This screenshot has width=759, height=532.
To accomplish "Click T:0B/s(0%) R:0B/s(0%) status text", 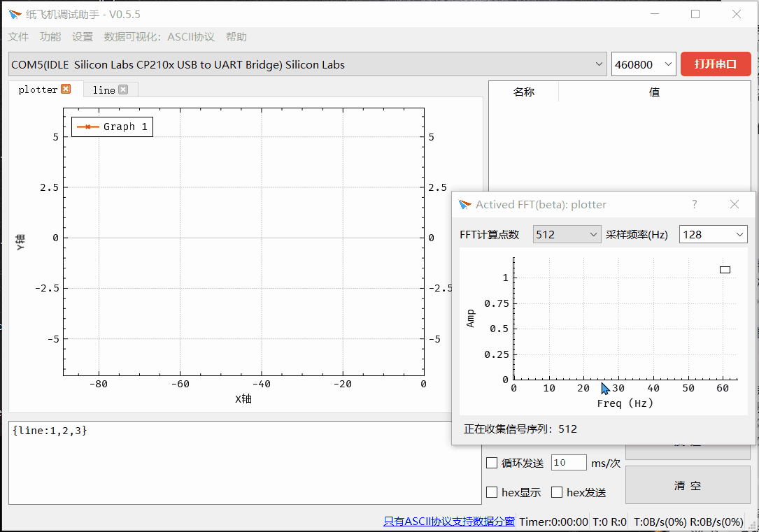I will 688,522.
